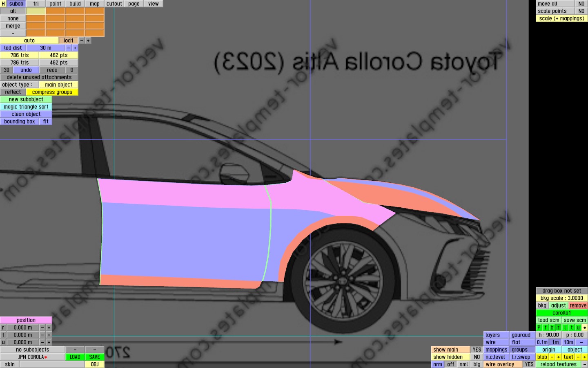Reduce lod dist with its minus button

click(x=69, y=48)
